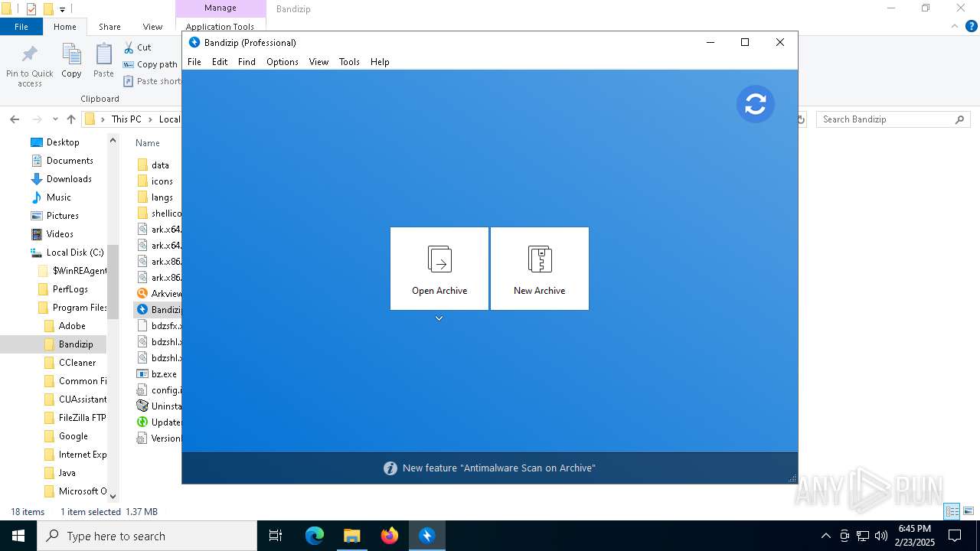This screenshot has height=551, width=980.
Task: Click Cut in the Clipboard group
Action: point(137,47)
